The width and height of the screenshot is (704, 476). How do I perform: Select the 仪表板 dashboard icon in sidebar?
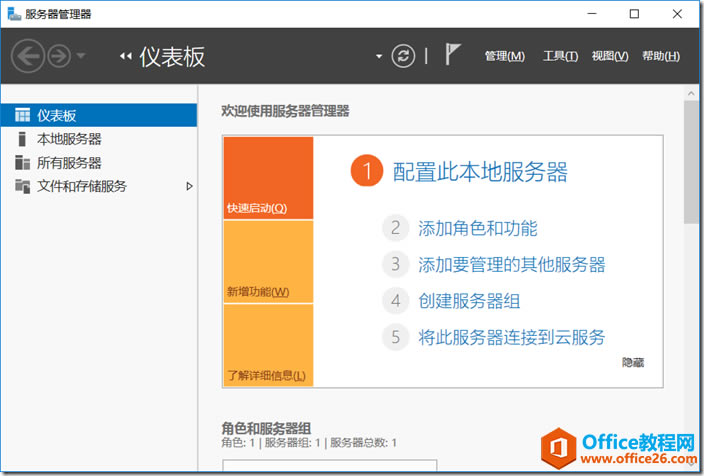[22, 115]
